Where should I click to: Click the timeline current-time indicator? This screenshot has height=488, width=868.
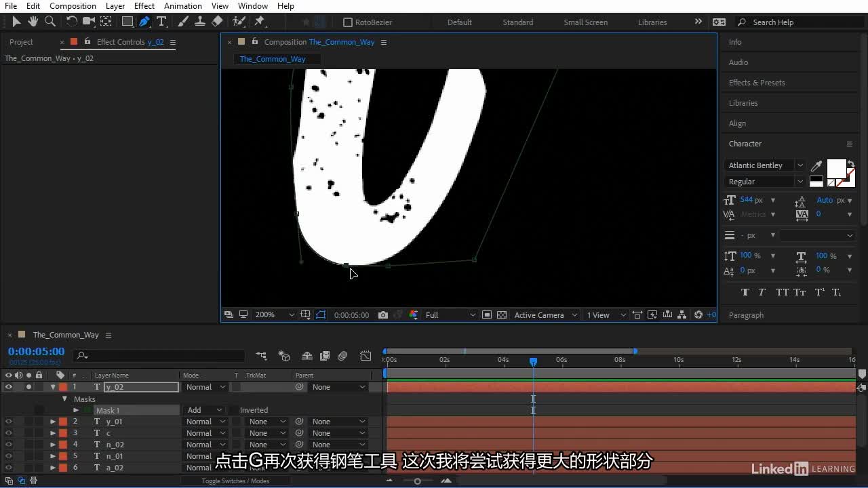[533, 362]
